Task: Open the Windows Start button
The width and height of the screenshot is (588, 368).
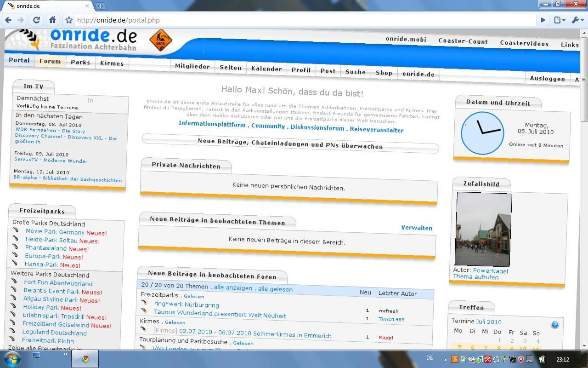Action: (x=12, y=359)
